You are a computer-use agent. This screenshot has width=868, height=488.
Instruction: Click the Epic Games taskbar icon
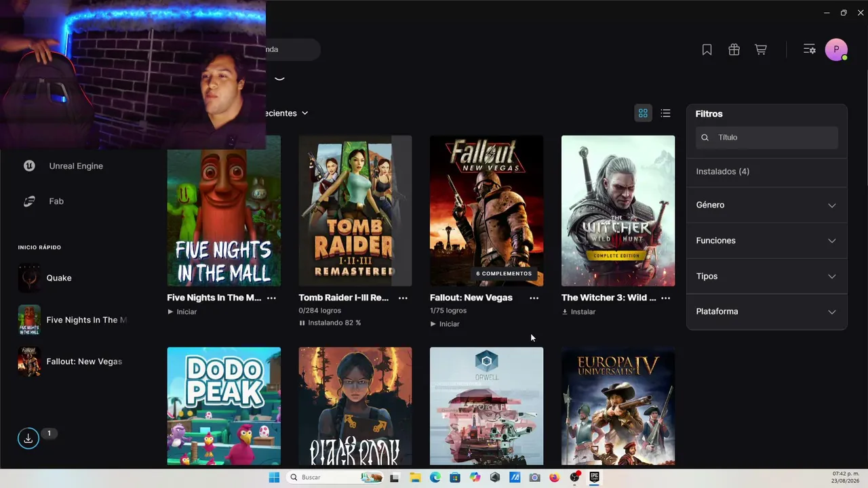pos(594,477)
